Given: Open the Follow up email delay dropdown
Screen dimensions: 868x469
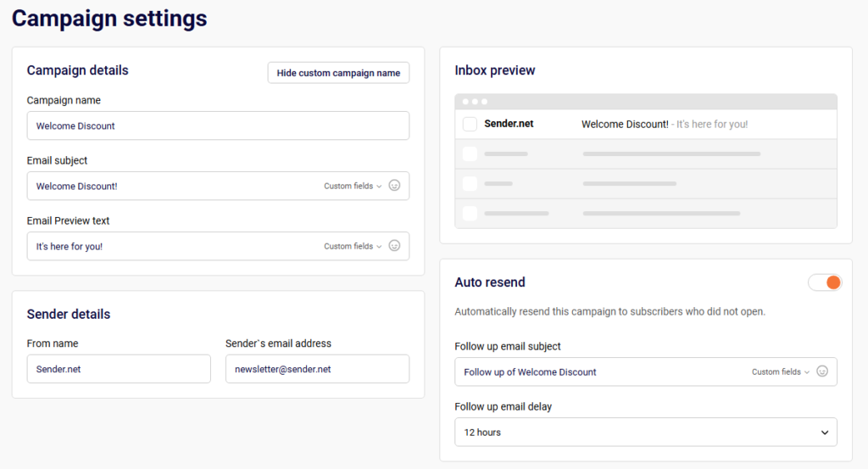Looking at the screenshot, I should pyautogui.click(x=645, y=432).
